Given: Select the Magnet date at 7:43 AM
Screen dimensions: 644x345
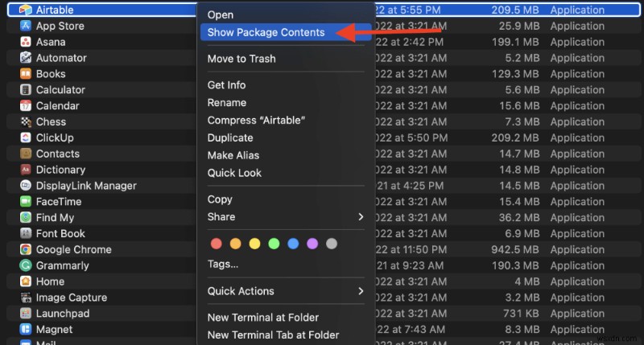Looking at the screenshot, I should click(411, 330).
